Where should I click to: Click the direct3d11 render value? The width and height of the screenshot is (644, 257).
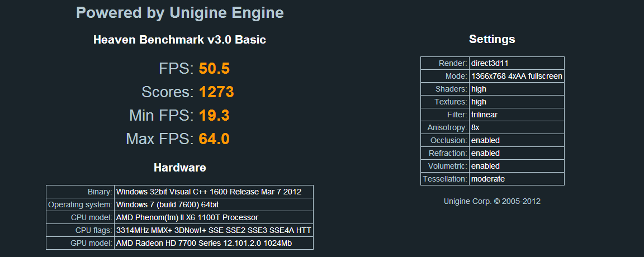[x=490, y=63]
